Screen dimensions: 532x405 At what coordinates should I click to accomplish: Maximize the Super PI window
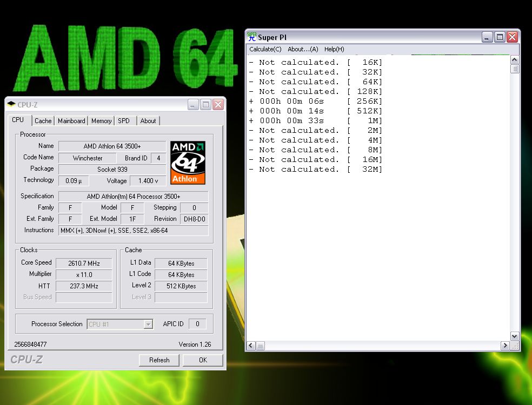(500, 37)
